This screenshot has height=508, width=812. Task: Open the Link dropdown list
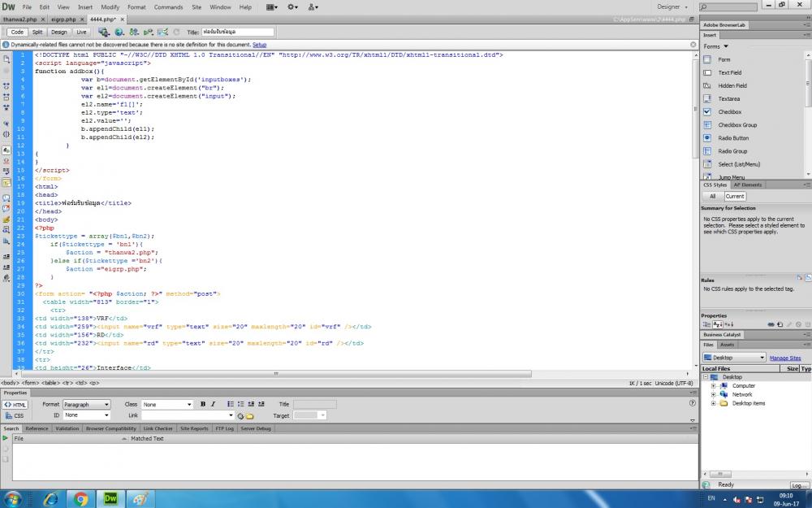(231, 415)
